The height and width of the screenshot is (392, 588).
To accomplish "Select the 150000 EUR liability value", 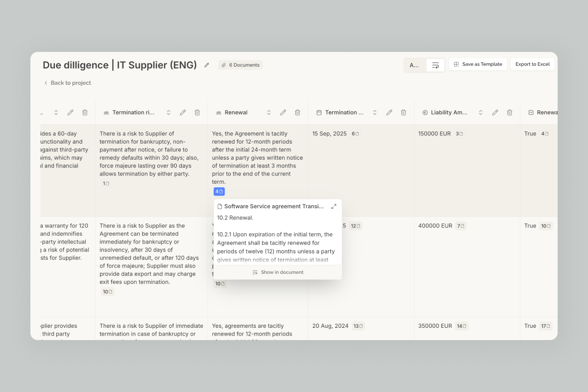I will (x=435, y=134).
